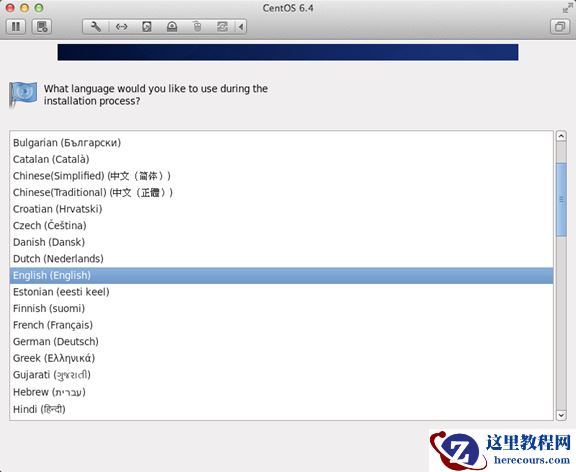The image size is (576, 472).
Task: Select Bulgarian (Български) language
Action: [281, 143]
